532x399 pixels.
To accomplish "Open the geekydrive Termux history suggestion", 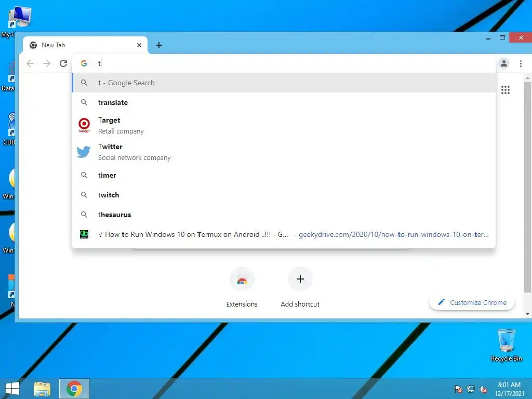I will pyautogui.click(x=284, y=234).
